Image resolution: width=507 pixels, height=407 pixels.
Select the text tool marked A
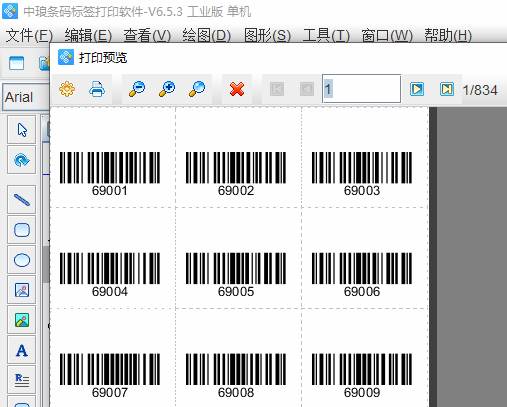[x=22, y=350]
